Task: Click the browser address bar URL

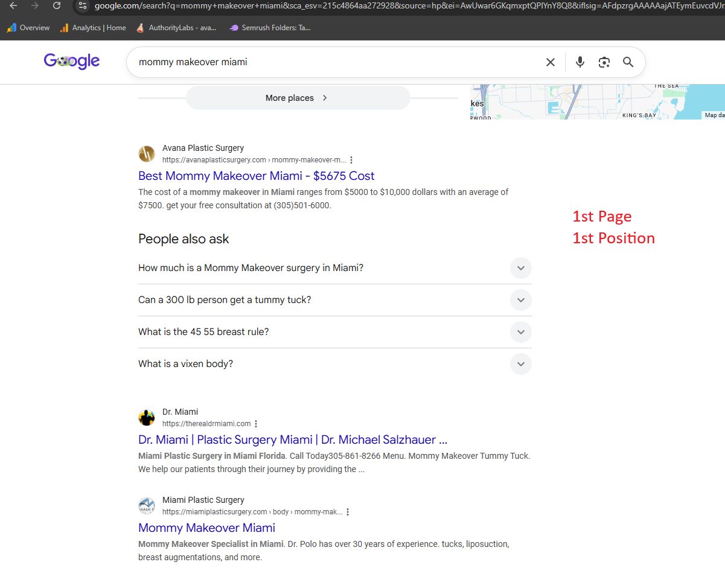Action: [408, 6]
